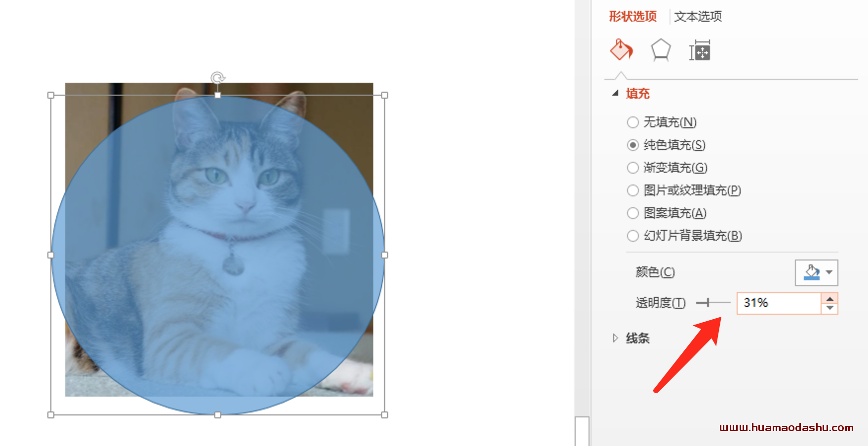Switch to the 形状选项 tab
The height and width of the screenshot is (446, 868).
pos(632,16)
